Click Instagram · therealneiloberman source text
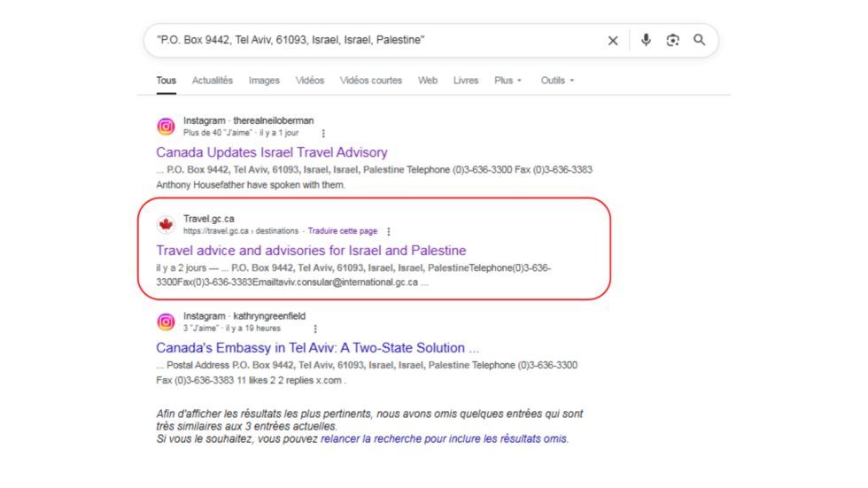The height and width of the screenshot is (488, 868). point(249,120)
